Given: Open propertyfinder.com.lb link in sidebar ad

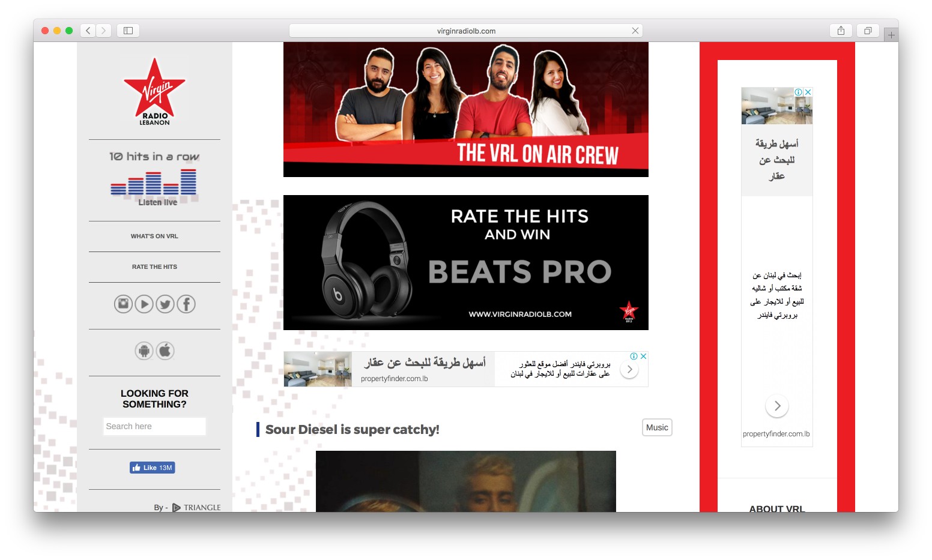Looking at the screenshot, I should (776, 434).
